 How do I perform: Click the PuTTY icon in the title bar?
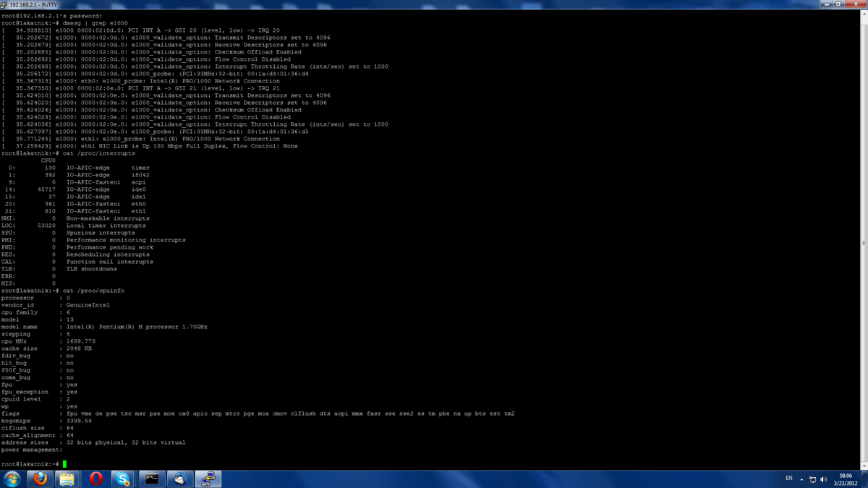(4, 4)
